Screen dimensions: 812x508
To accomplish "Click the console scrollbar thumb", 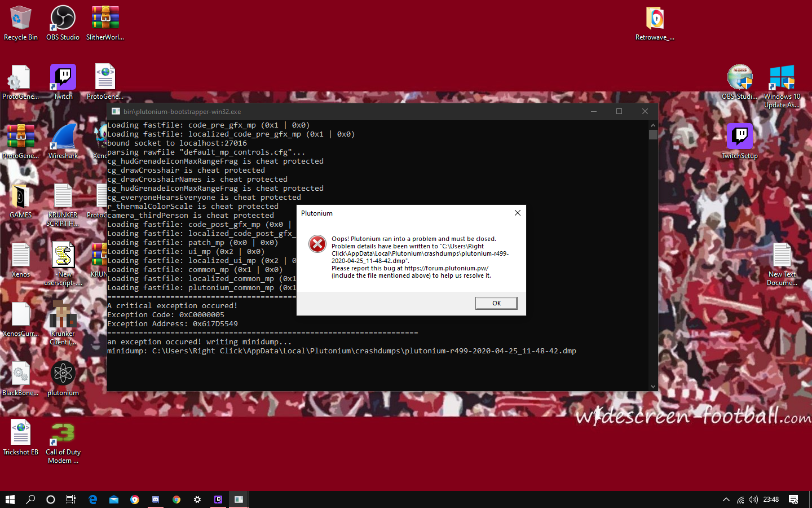I will [x=653, y=134].
